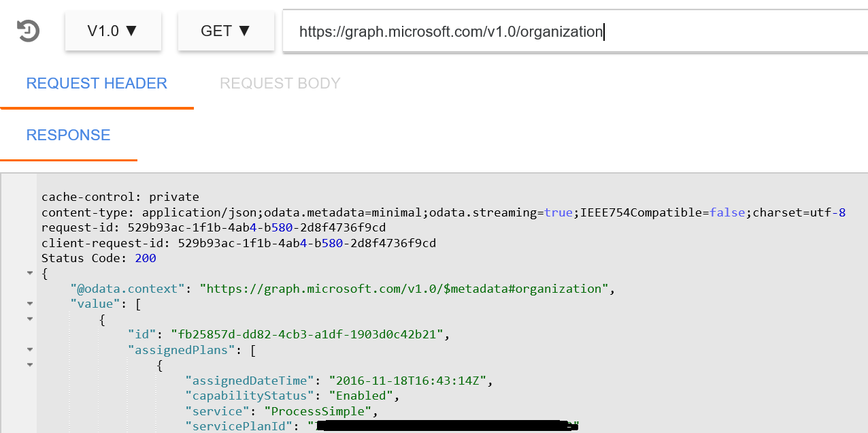Open the GET method dropdown
Image resolution: width=868 pixels, height=433 pixels.
pos(226,31)
